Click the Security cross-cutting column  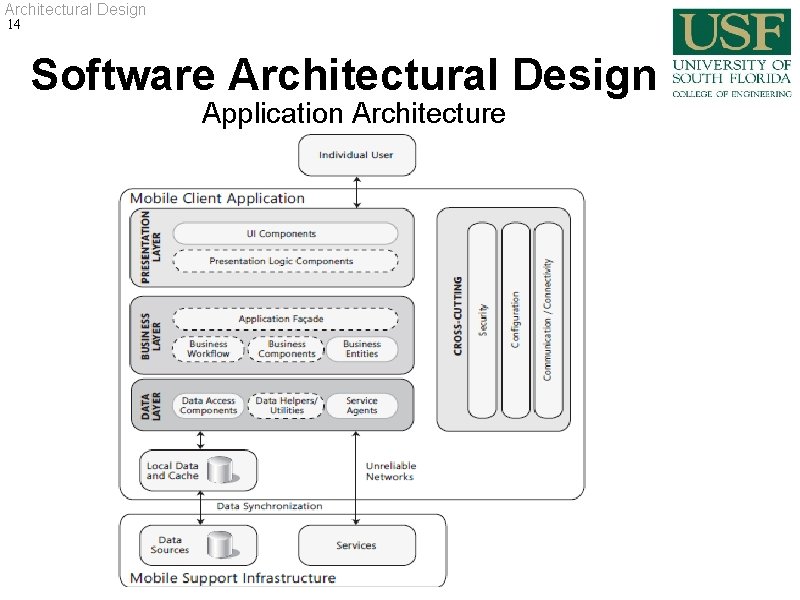coord(482,320)
